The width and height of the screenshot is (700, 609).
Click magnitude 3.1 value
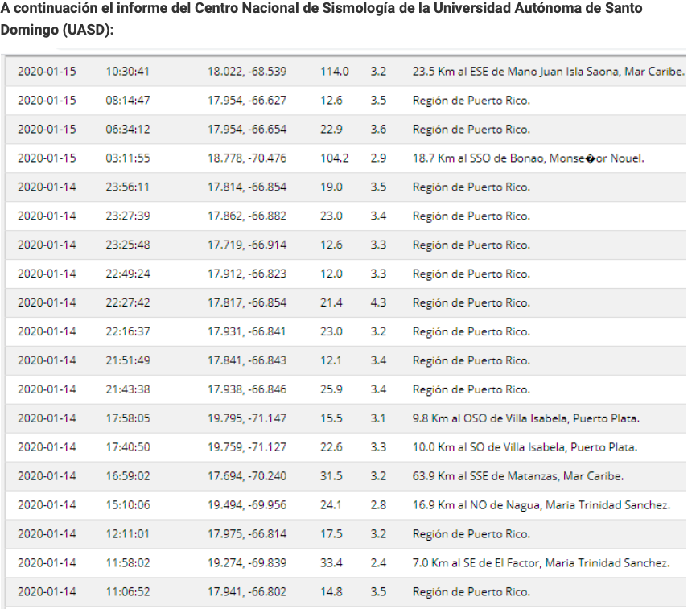[x=377, y=418]
